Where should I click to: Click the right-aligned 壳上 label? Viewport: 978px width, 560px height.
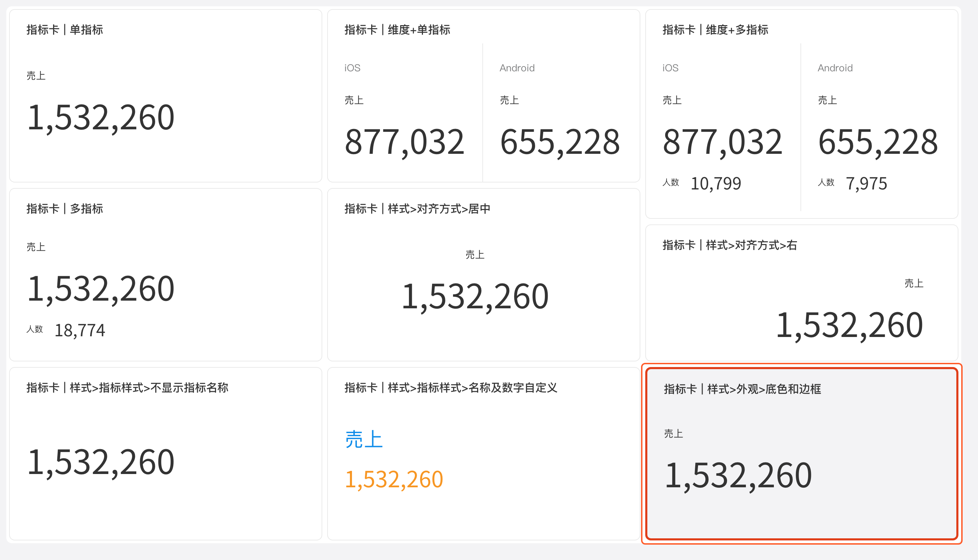click(914, 283)
